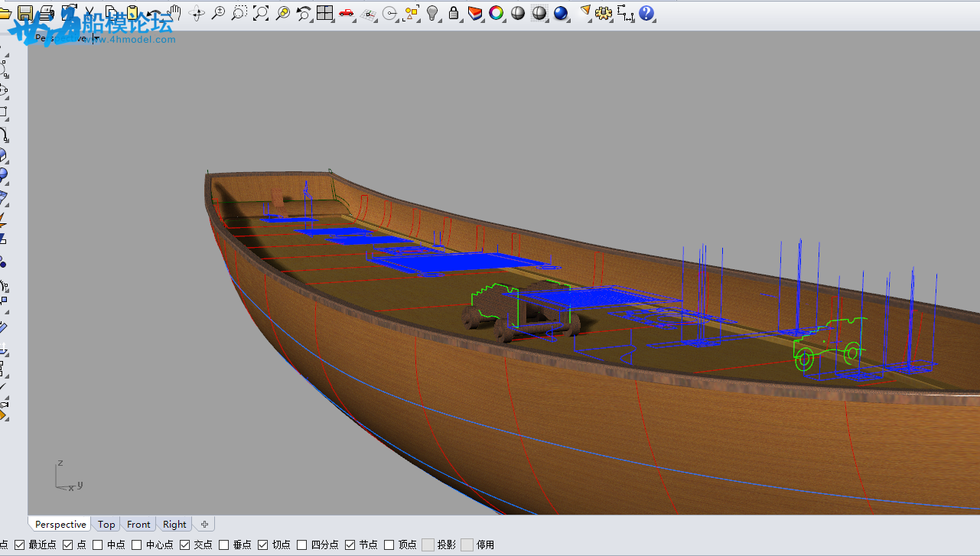Viewport: 980px width, 556px height.
Task: Enable the 垂点 snap checkbox
Action: tap(223, 545)
